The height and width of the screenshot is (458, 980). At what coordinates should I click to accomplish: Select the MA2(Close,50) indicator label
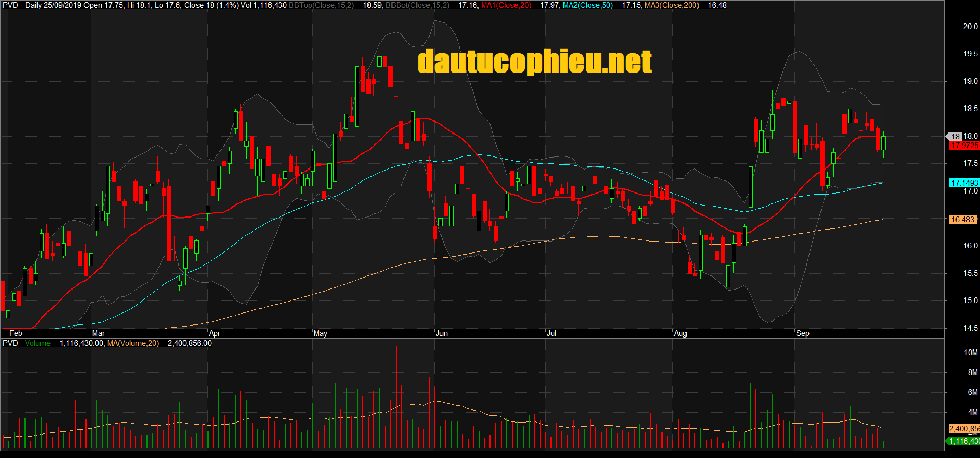coord(587,5)
